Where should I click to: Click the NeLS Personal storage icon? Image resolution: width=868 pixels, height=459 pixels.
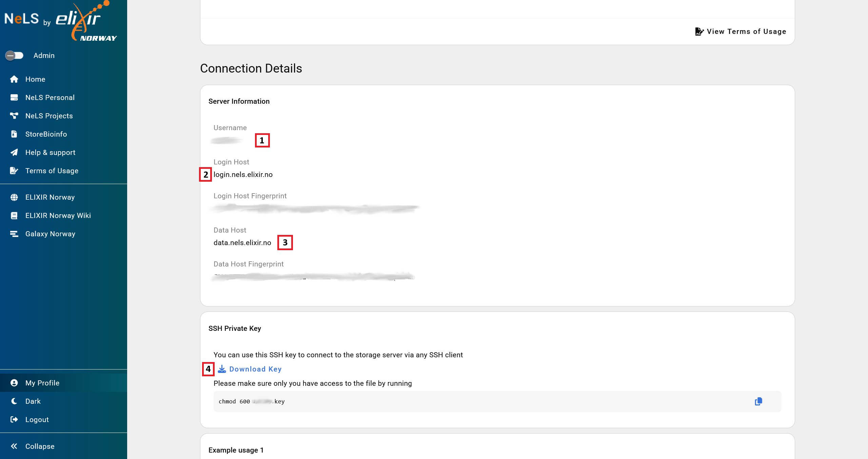tap(14, 98)
